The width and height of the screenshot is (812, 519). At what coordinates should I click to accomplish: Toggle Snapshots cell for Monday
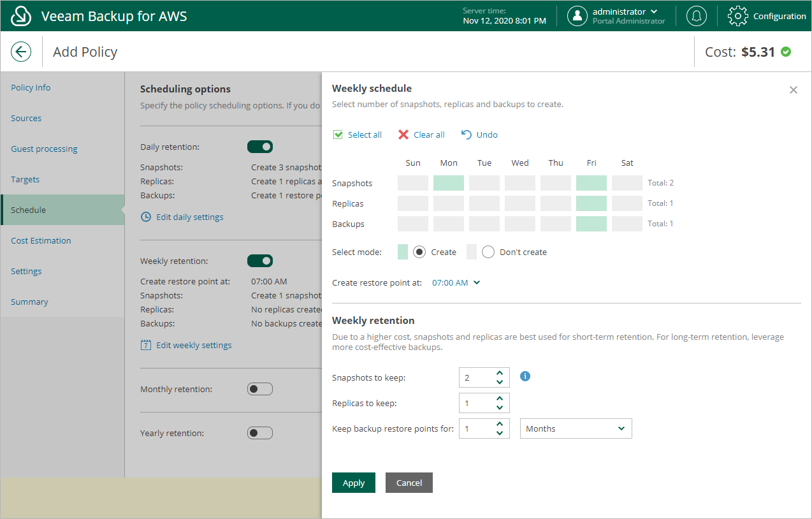(449, 183)
